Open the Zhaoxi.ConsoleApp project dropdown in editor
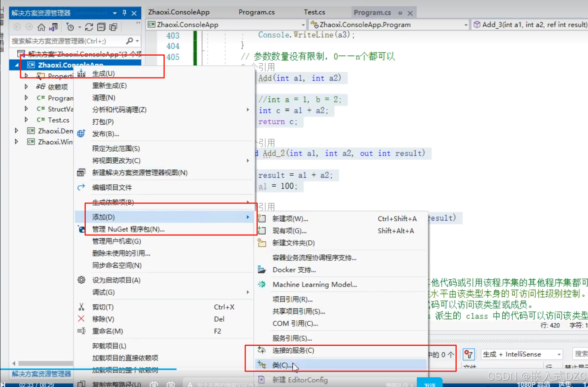This screenshot has height=387, width=588. (x=303, y=25)
